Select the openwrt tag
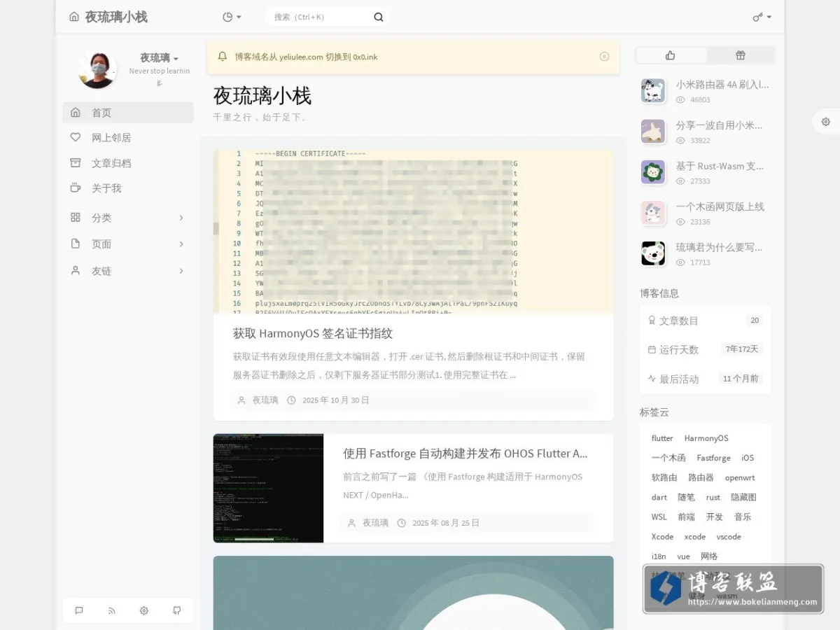 pos(740,477)
